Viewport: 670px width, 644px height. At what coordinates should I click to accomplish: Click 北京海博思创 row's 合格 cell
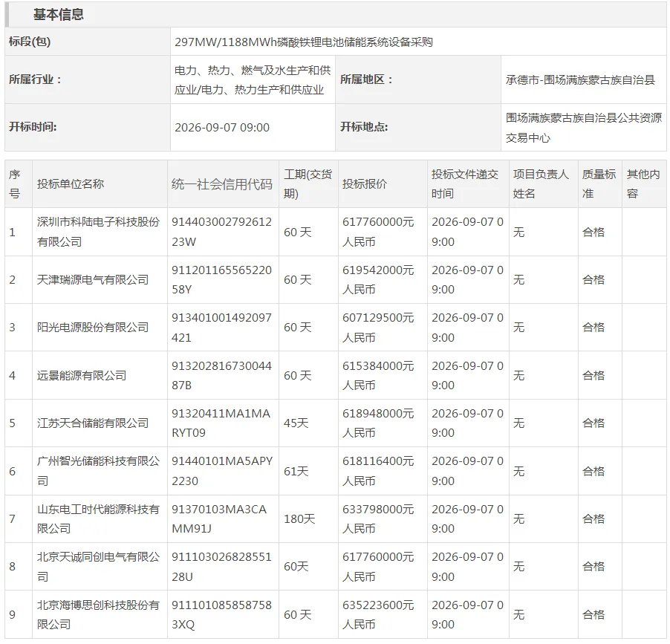tap(593, 614)
